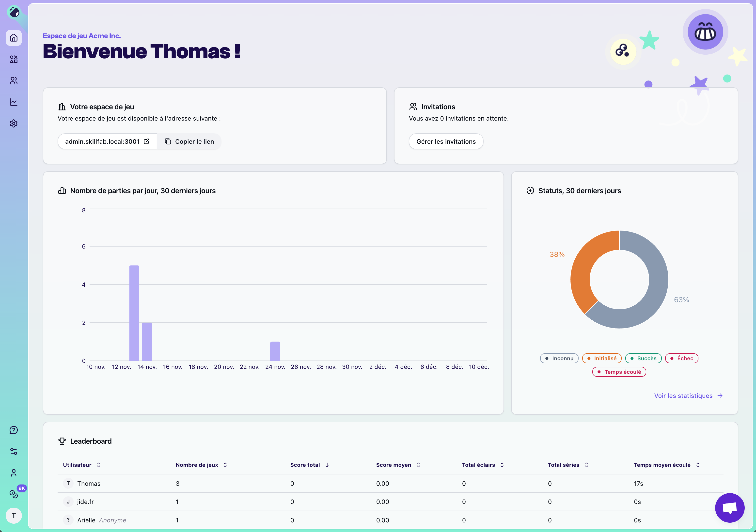
Task: Click the sliders preferences sidebar icon
Action: coord(14,451)
